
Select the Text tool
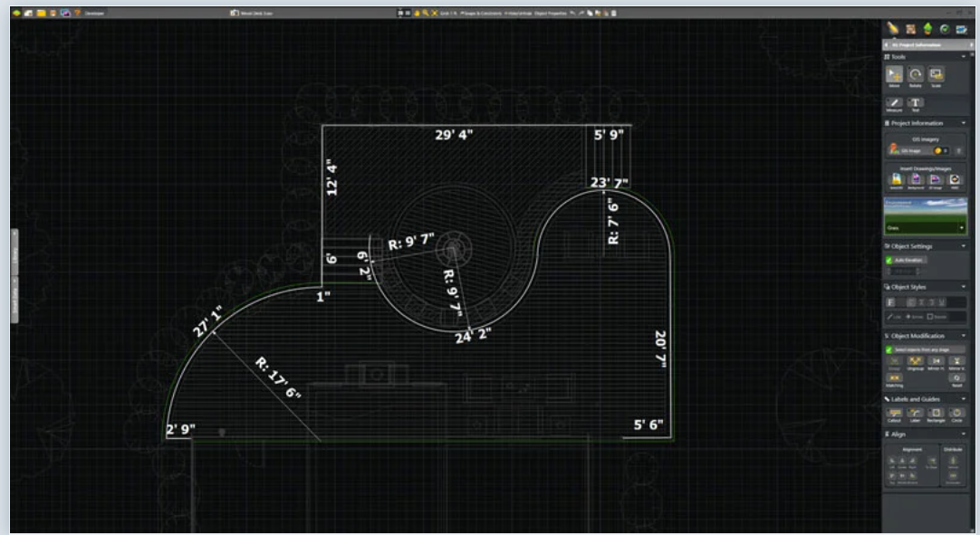tap(915, 103)
